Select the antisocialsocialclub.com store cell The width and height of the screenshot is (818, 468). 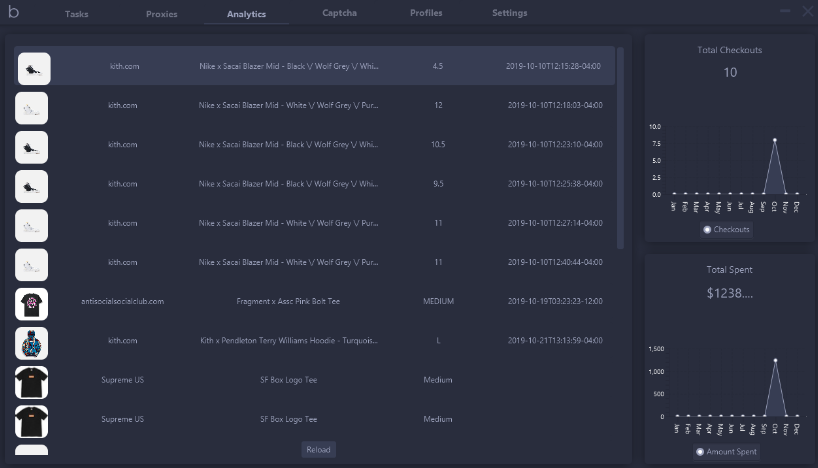(x=123, y=301)
